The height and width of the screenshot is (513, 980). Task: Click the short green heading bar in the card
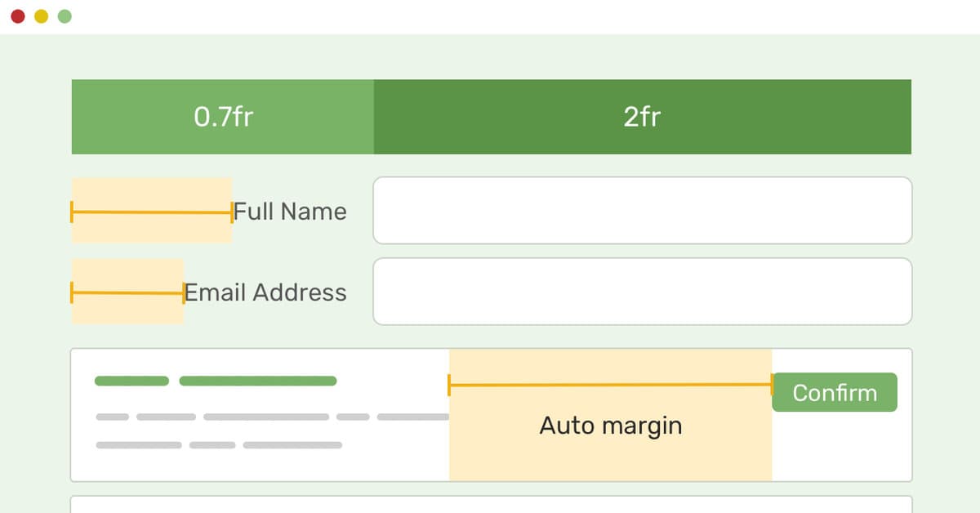click(x=131, y=381)
